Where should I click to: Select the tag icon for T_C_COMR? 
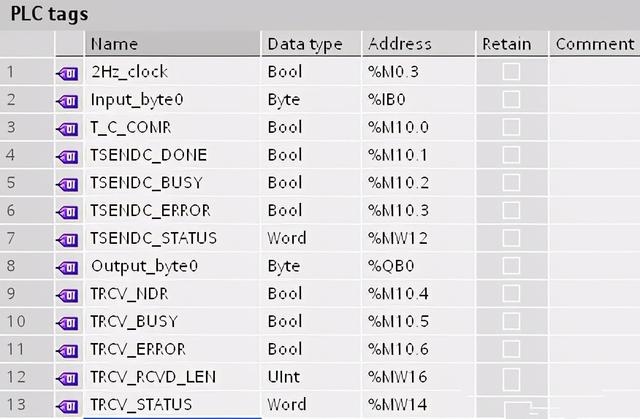pos(68,128)
